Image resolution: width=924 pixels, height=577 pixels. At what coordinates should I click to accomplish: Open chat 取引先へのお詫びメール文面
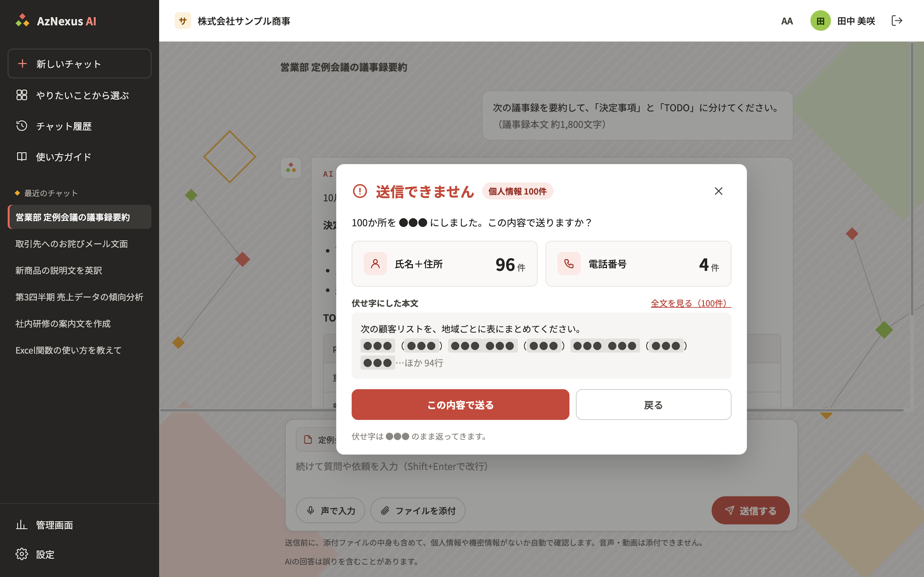pos(79,243)
